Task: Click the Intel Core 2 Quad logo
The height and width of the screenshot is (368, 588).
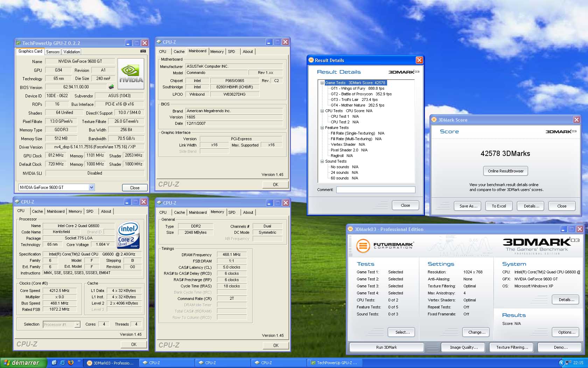Action: 129,234
